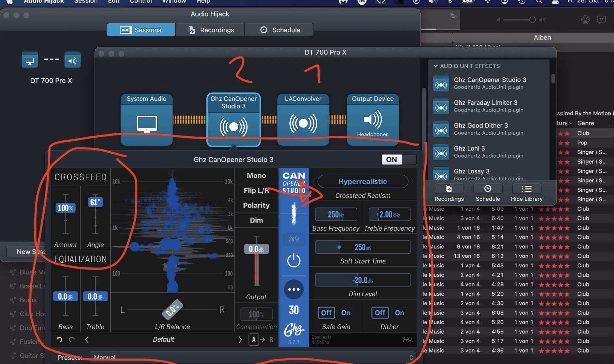
Task: Click the session speaker output icon
Action: tap(72, 61)
